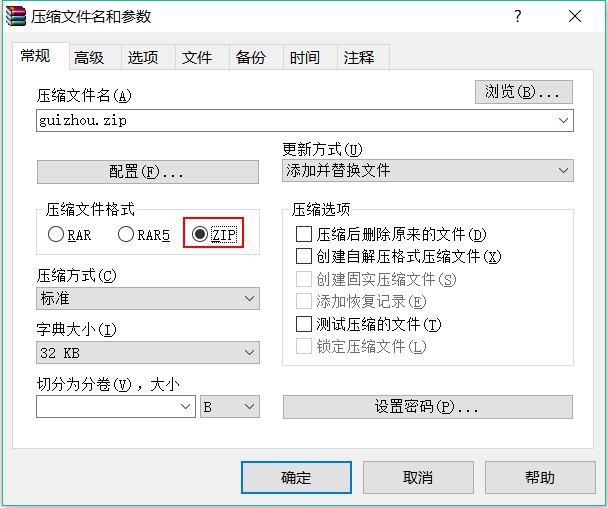Image resolution: width=608 pixels, height=508 pixels.
Task: Open the dictionary size 32 KB dropdown
Action: point(148,352)
